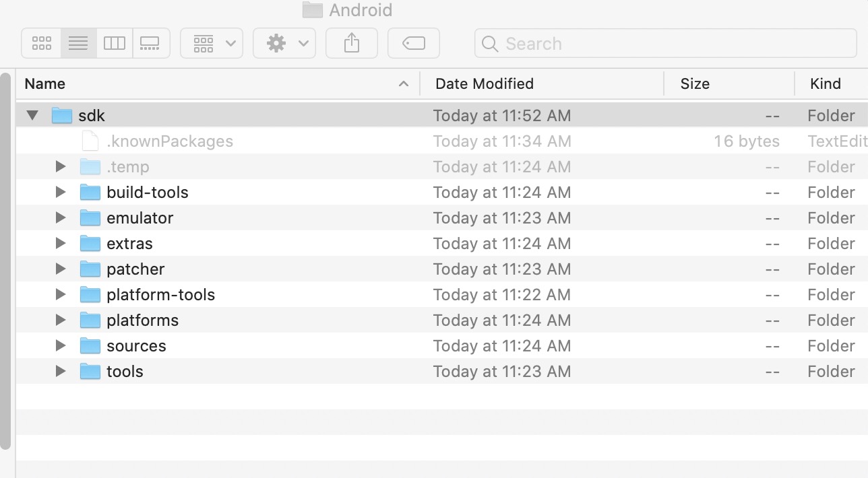Sort by the Date Modified column header

click(x=485, y=83)
